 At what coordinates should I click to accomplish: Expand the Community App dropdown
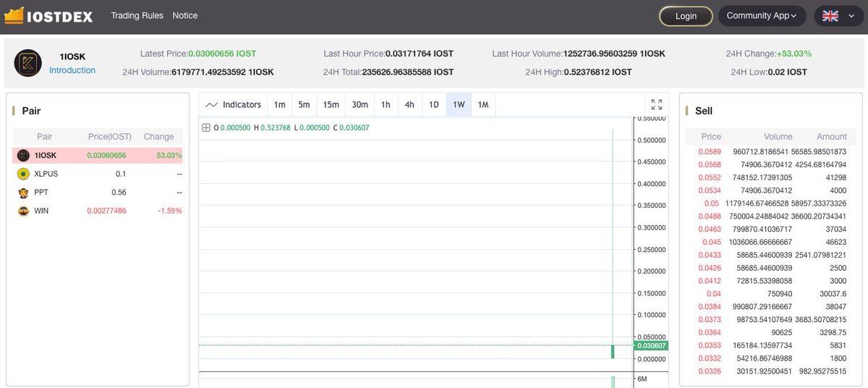click(762, 16)
